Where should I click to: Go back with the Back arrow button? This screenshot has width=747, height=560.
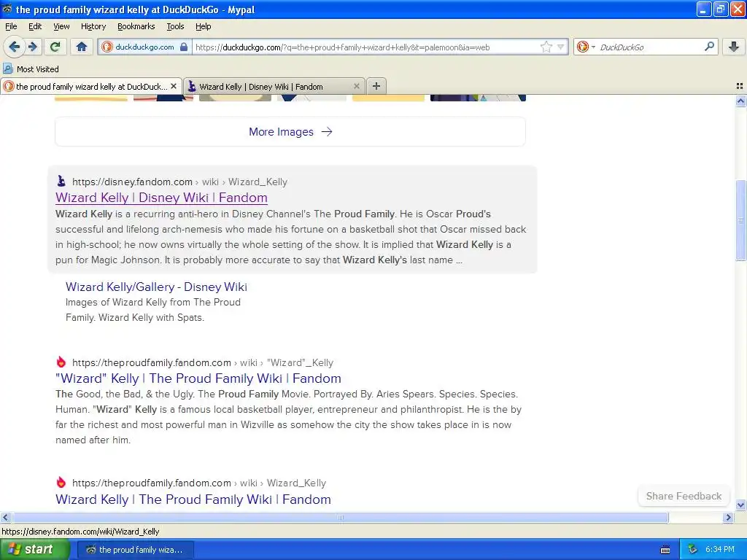pos(14,47)
